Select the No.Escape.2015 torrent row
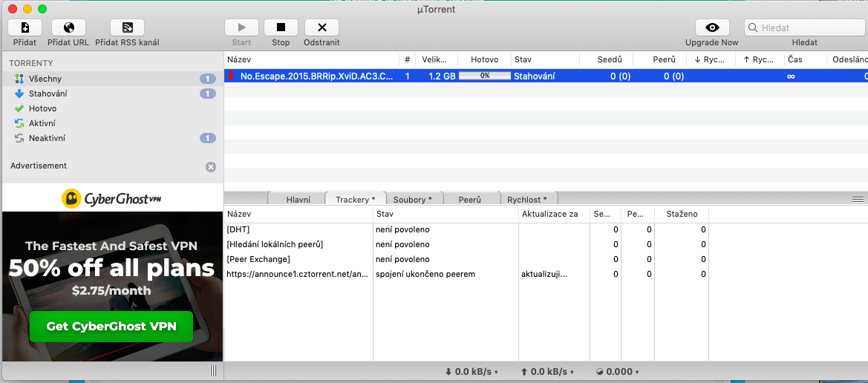868x383 pixels. (546, 76)
